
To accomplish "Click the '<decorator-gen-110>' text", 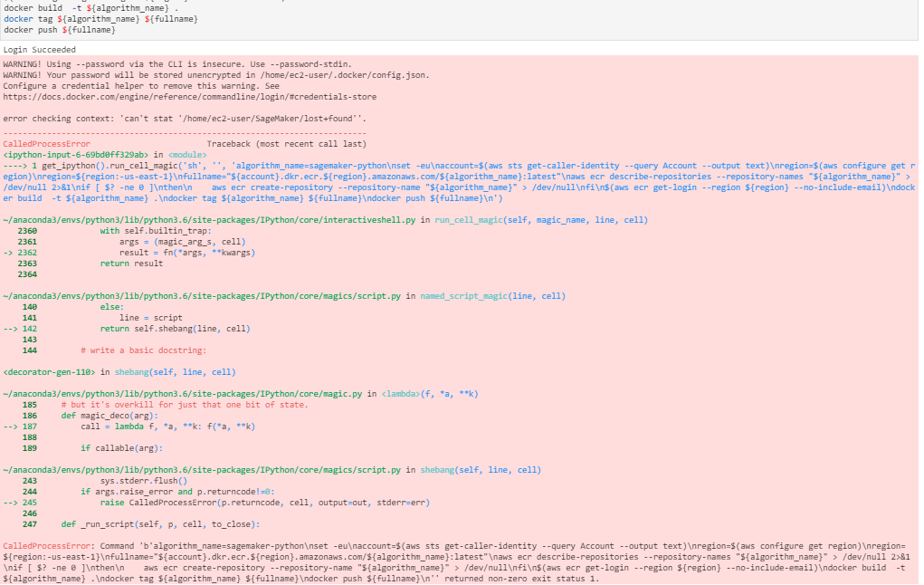I will (49, 372).
